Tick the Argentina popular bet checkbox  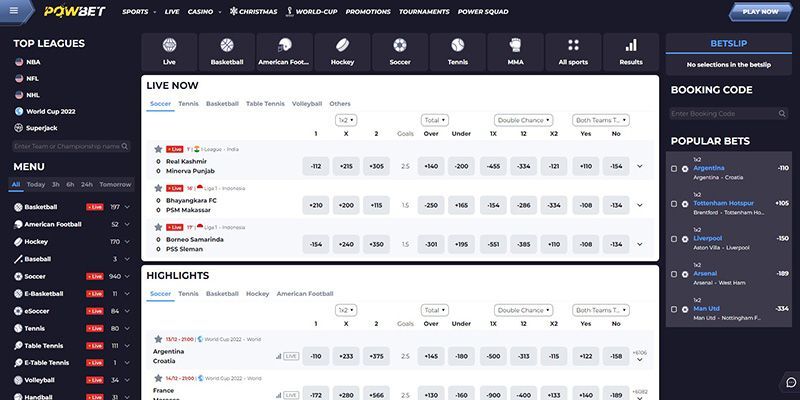(673, 168)
